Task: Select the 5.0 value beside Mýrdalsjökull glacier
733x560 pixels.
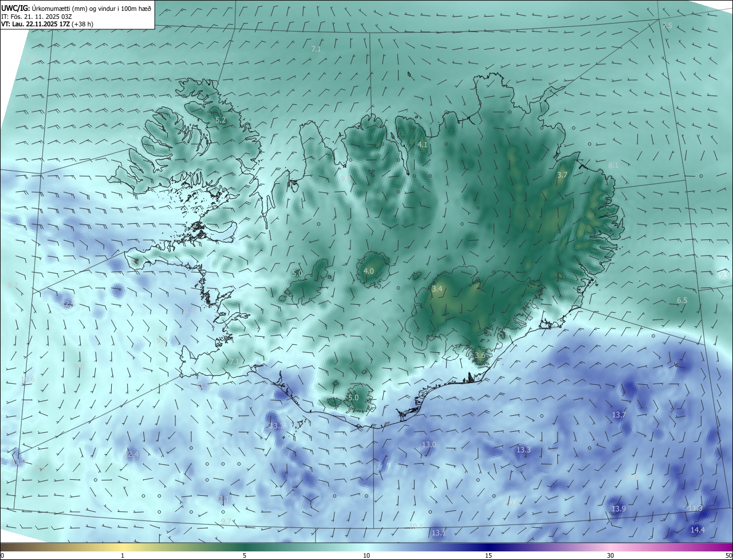Action: click(353, 397)
